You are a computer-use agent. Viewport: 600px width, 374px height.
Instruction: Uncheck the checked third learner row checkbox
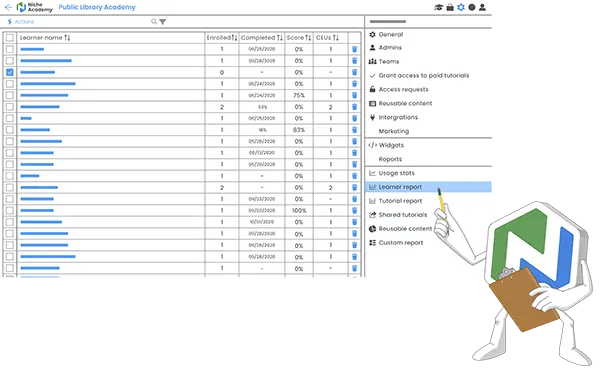click(10, 72)
